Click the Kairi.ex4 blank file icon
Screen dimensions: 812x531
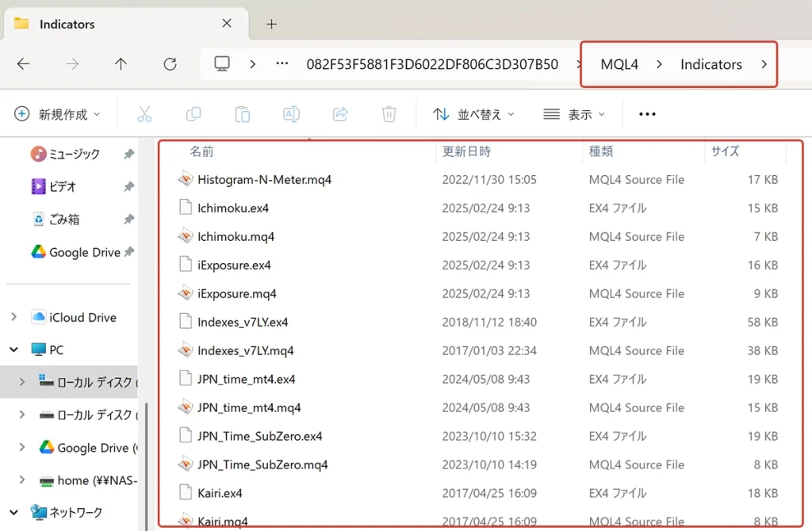[x=186, y=492]
